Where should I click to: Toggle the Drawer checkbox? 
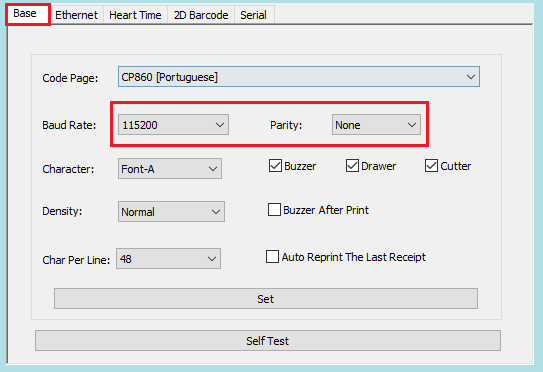pos(352,166)
